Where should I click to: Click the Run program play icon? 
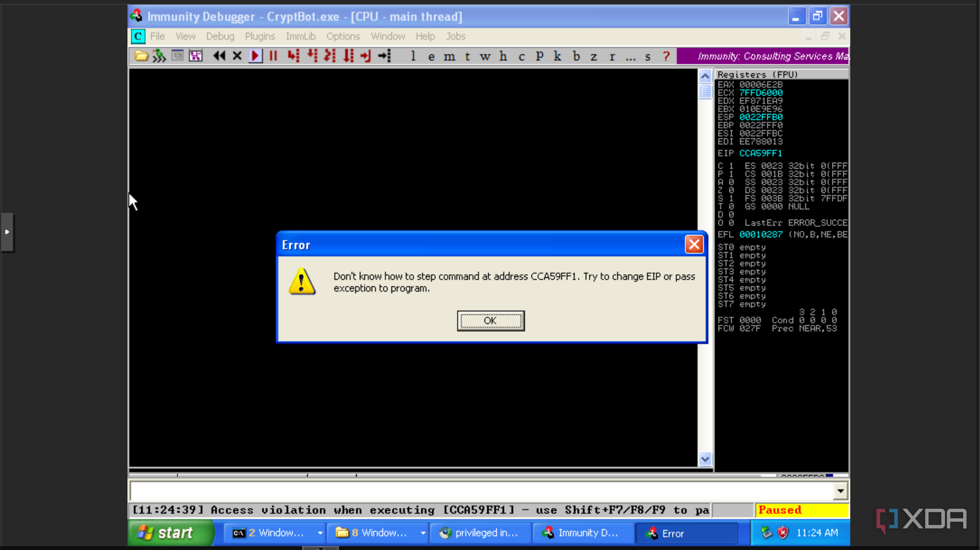(x=255, y=56)
